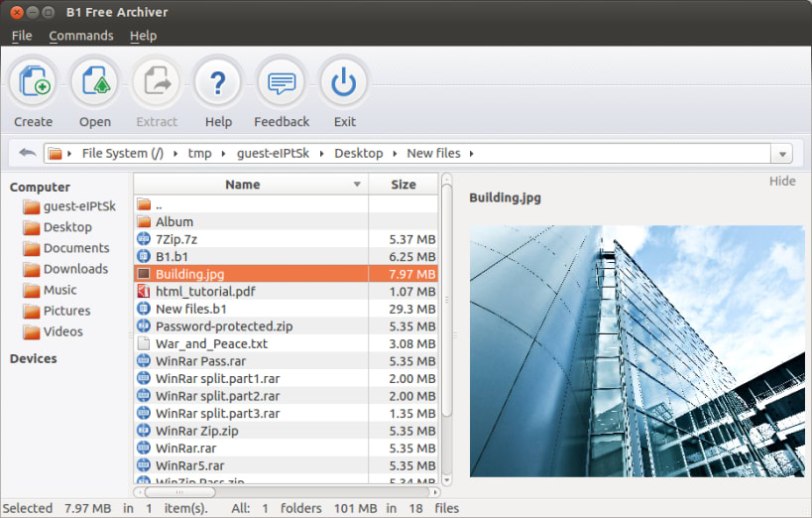This screenshot has height=518, width=812.
Task: Open the Desktop folder in sidebar
Action: [x=58, y=227]
